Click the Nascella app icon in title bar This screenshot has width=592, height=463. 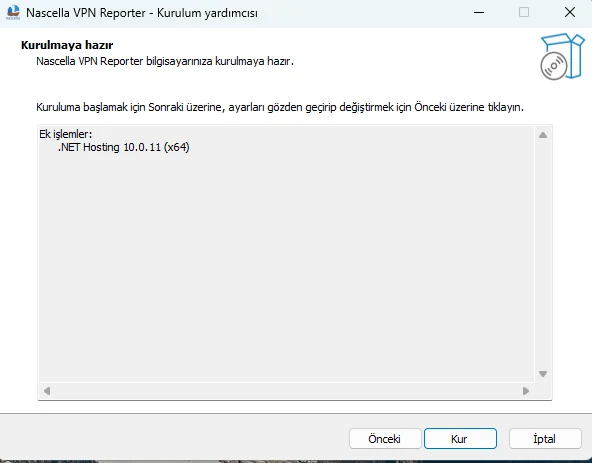point(13,12)
